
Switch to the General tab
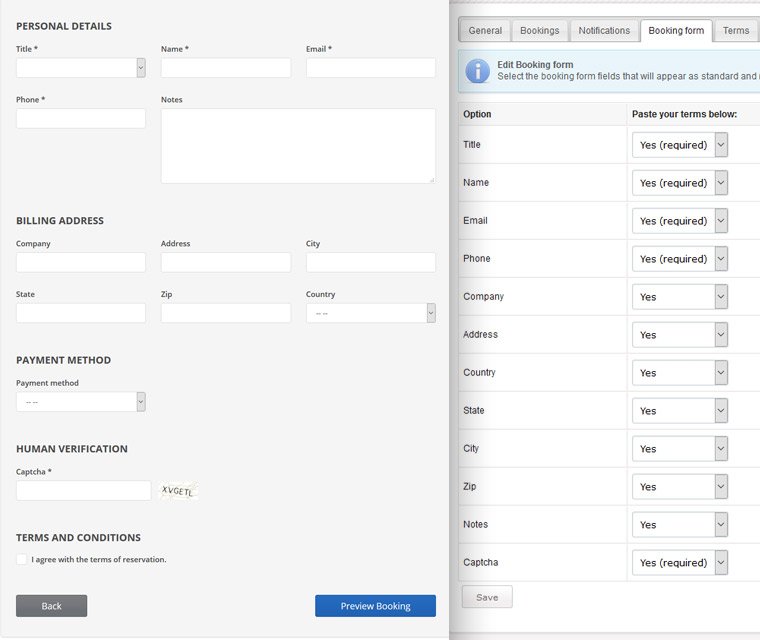point(485,31)
